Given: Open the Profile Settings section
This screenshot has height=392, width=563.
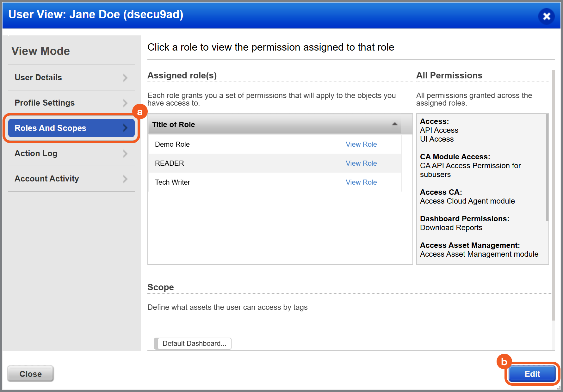Looking at the screenshot, I should tap(45, 103).
